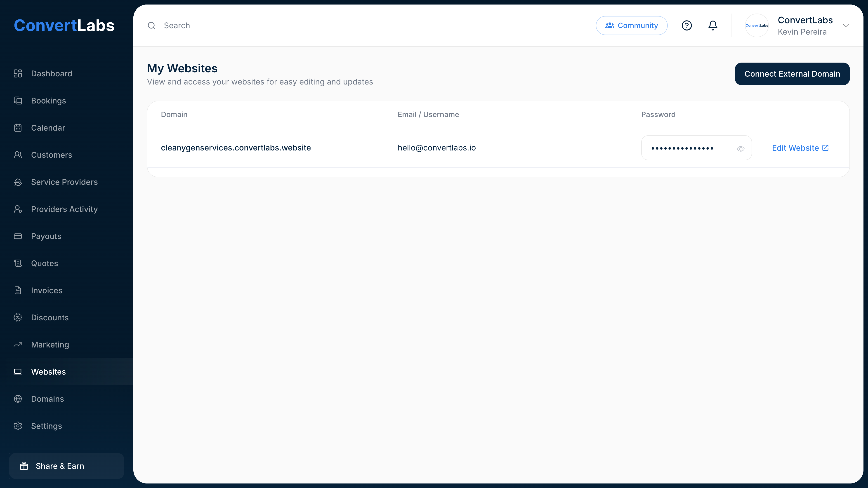
Task: Reveal password with the eye icon
Action: coord(740,148)
